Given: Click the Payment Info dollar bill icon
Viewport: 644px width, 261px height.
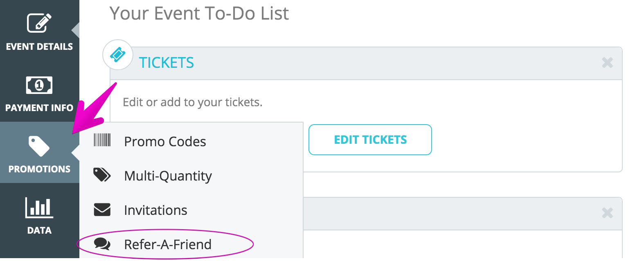Looking at the screenshot, I should point(39,85).
